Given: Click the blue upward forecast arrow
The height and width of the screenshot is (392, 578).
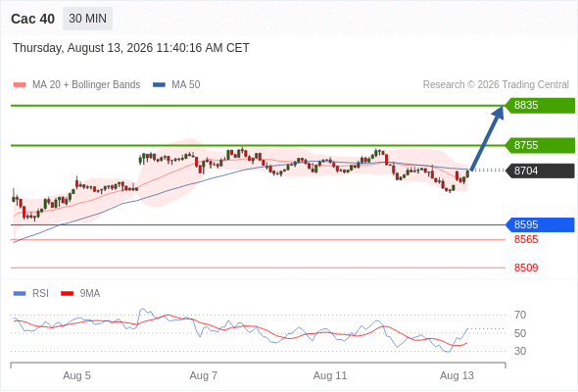Looking at the screenshot, I should click(487, 138).
